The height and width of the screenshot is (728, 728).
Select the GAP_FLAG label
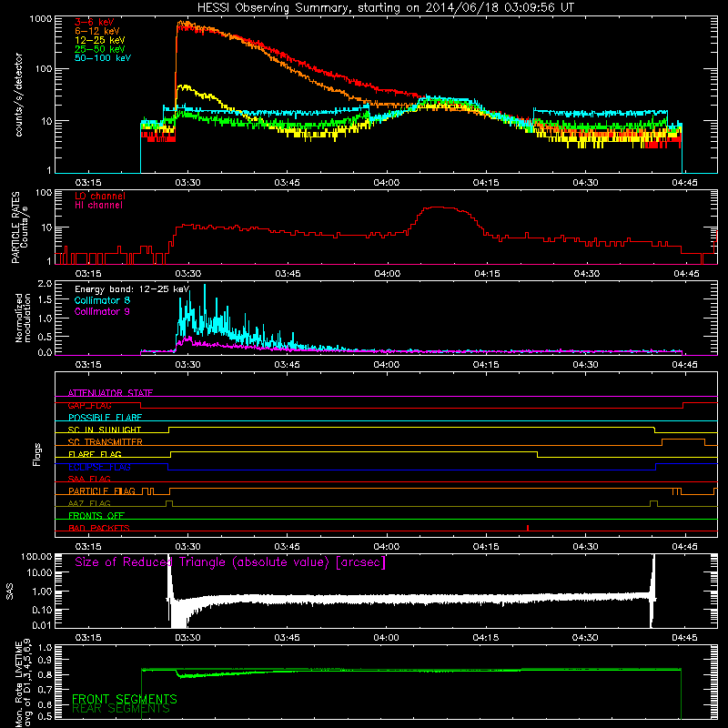point(89,405)
